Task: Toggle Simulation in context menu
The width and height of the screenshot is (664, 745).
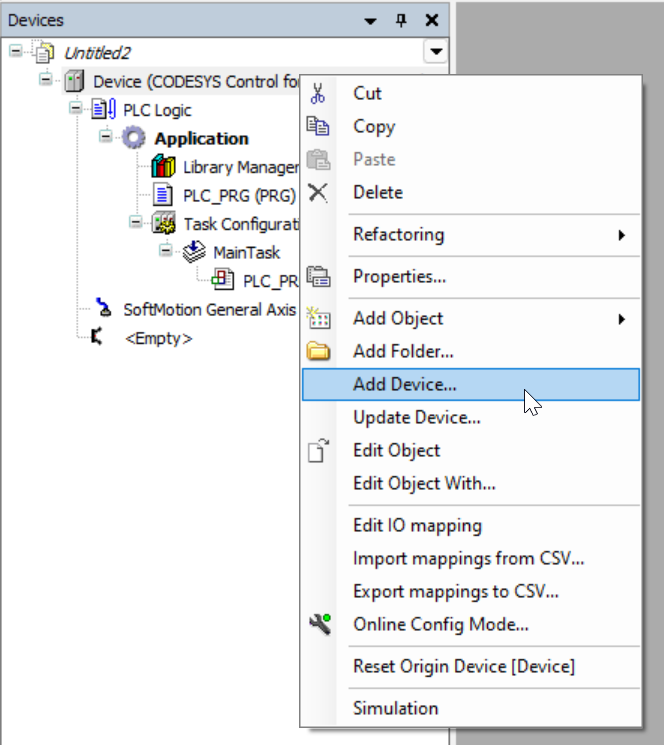Action: 471,708
